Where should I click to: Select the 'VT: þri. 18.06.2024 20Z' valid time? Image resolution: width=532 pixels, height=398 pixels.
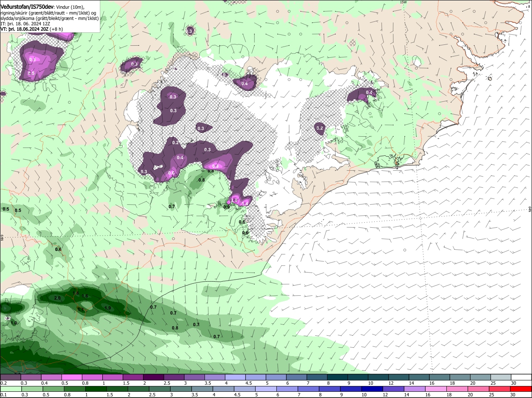pyautogui.click(x=25, y=29)
